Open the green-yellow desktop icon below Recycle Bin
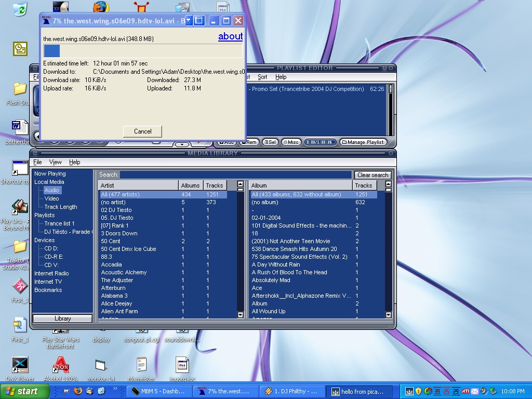 click(x=20, y=49)
